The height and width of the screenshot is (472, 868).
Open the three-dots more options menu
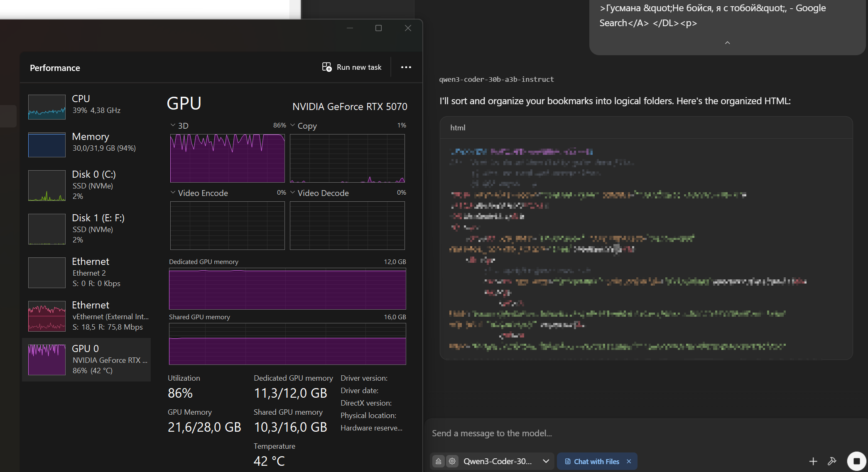pyautogui.click(x=406, y=67)
